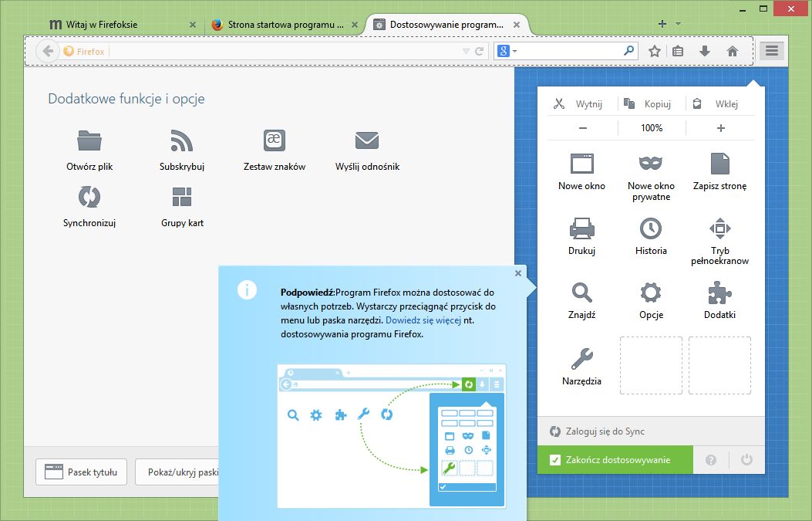Click the downloads arrow icon in toolbar
812x521 pixels.
coord(705,51)
